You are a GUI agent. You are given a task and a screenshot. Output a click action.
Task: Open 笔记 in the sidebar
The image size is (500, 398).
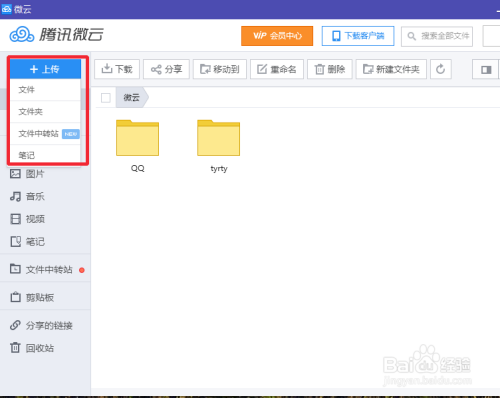tap(27, 242)
